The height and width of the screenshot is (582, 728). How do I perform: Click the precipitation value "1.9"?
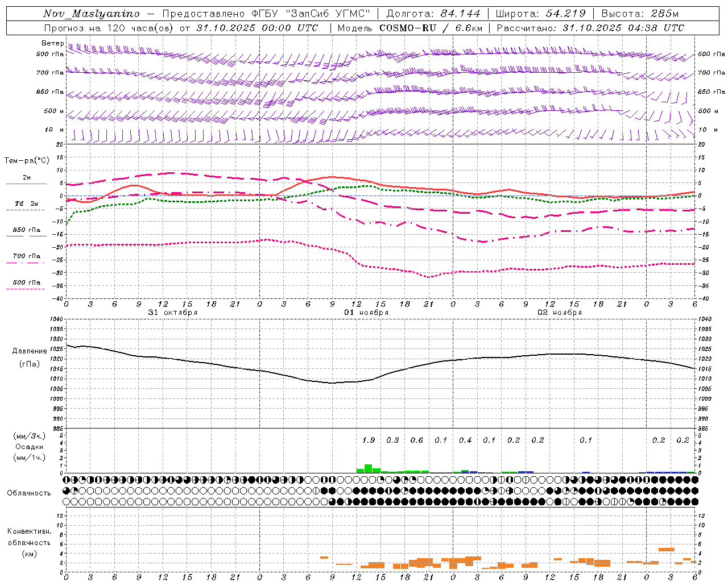tap(369, 440)
